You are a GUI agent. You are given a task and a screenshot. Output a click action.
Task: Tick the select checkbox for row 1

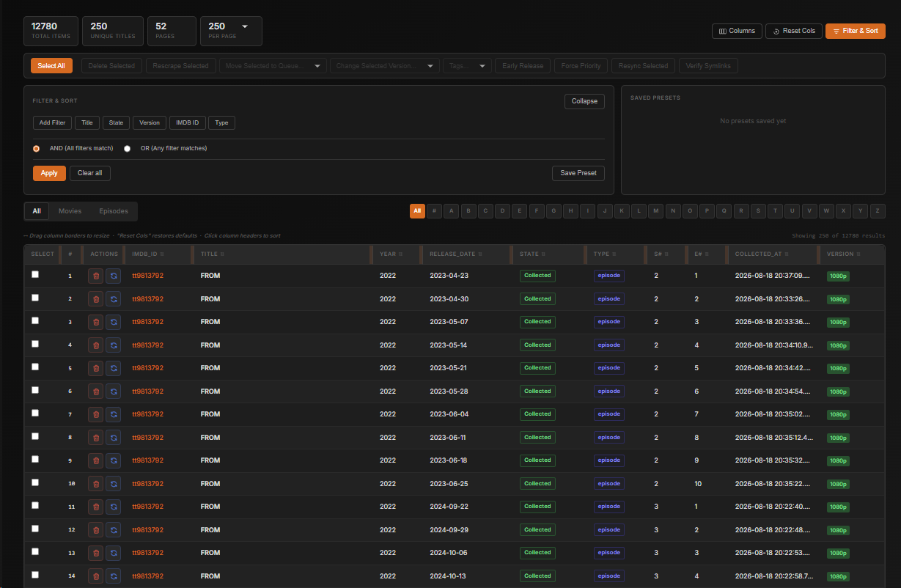pyautogui.click(x=35, y=274)
